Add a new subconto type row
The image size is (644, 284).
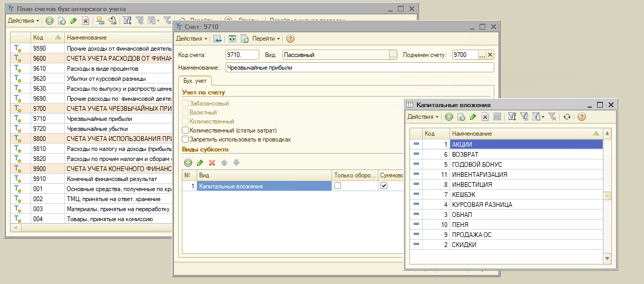(x=188, y=163)
